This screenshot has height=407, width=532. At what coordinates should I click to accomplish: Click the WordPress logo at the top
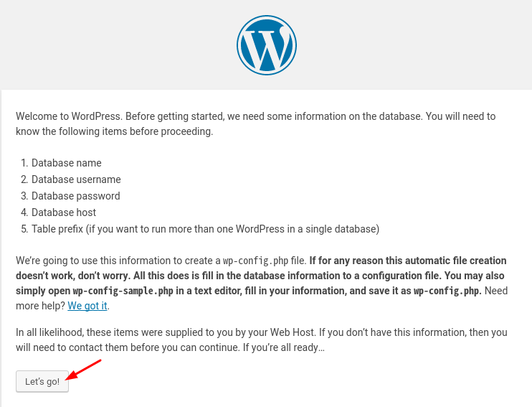266,45
